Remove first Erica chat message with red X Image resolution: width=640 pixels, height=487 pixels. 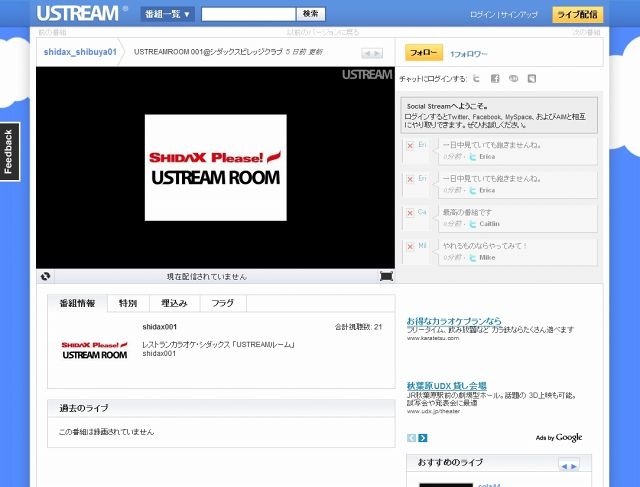point(410,146)
